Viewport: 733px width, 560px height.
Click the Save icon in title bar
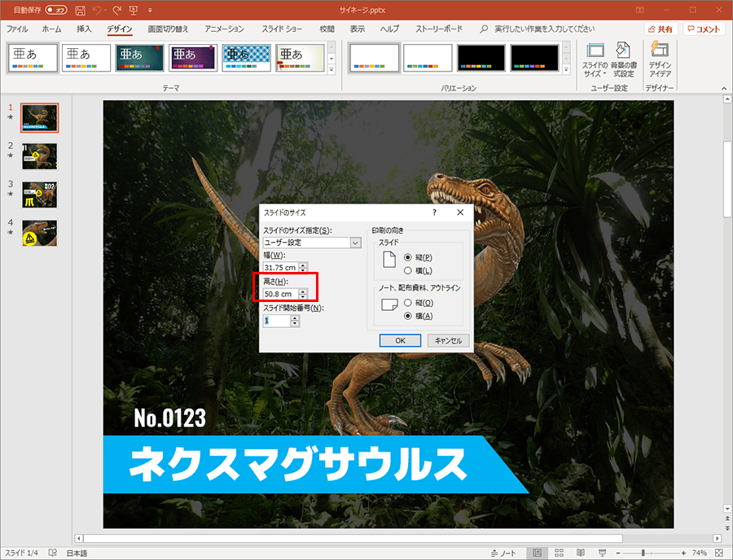(x=81, y=10)
